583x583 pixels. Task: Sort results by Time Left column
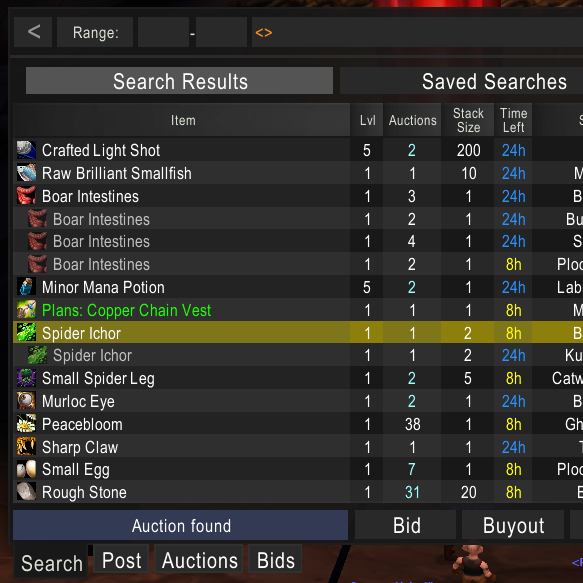513,120
